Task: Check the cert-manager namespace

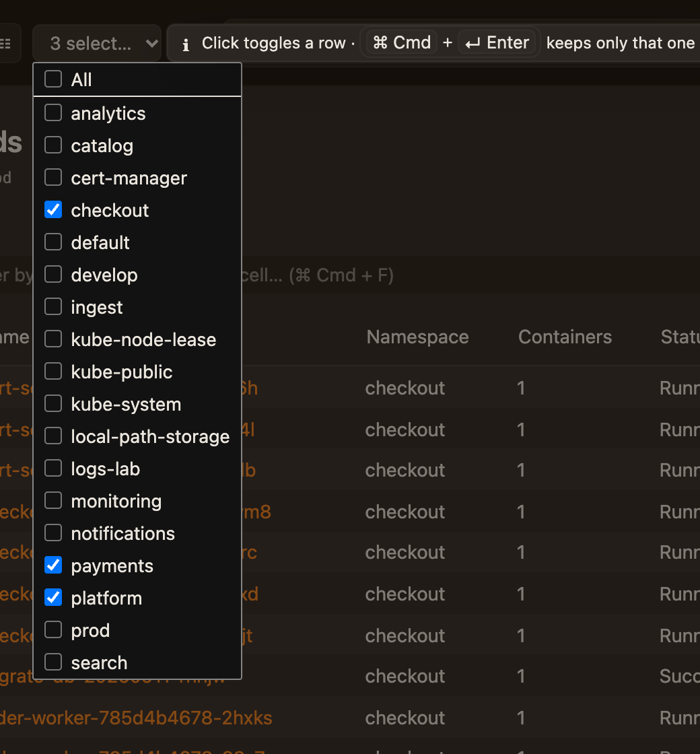Action: coord(53,178)
